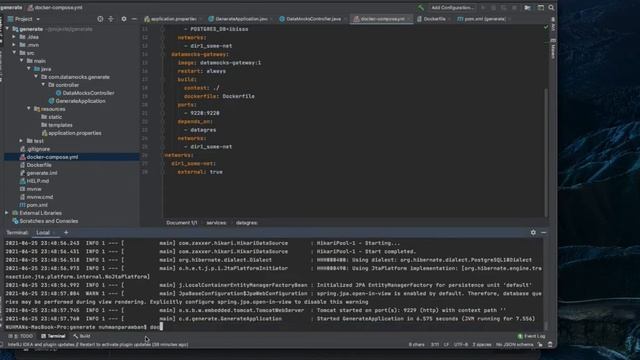Open the Build tool window button
This screenshot has height=360, width=640.
(82, 336)
